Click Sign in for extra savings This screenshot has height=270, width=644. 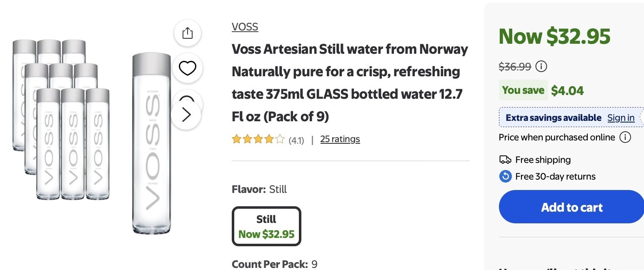(x=621, y=118)
